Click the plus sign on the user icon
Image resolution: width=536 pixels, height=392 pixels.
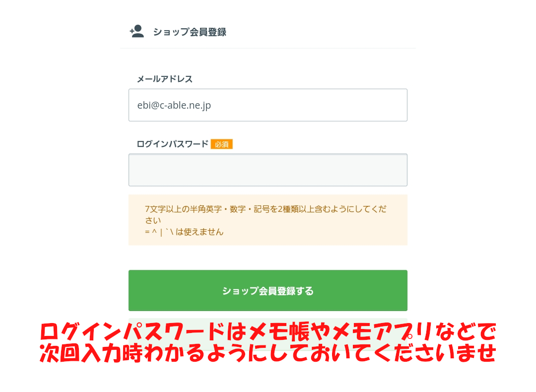[x=132, y=32]
